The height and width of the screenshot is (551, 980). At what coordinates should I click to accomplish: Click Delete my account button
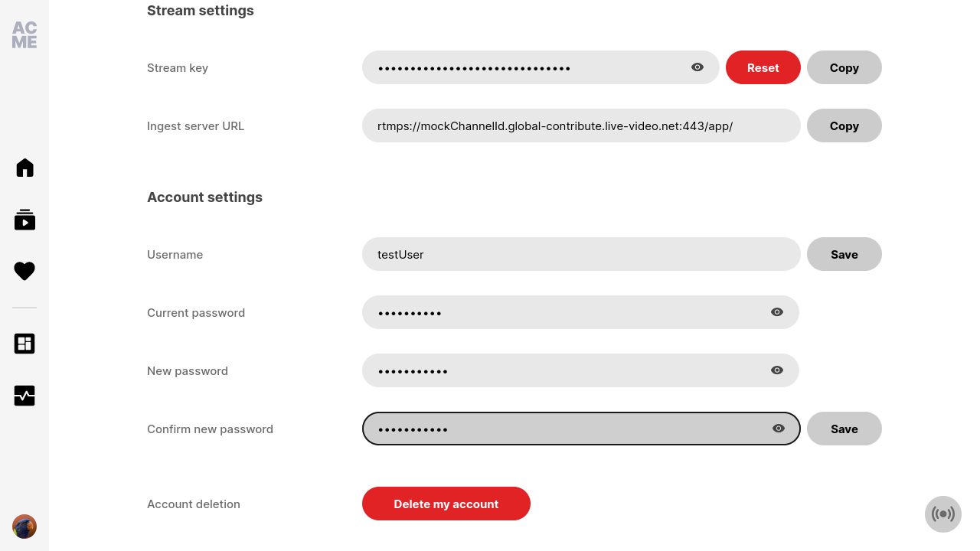446,504
